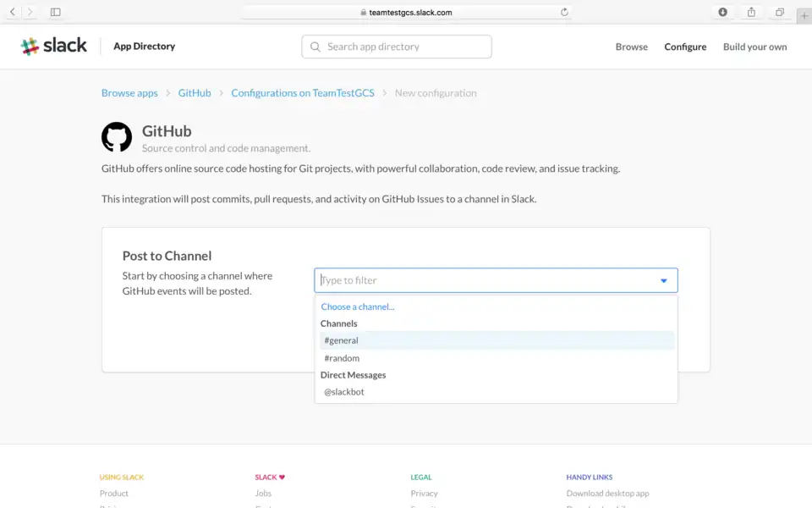Open Download desktop app footer link
Image resolution: width=812 pixels, height=508 pixels.
tap(607, 493)
